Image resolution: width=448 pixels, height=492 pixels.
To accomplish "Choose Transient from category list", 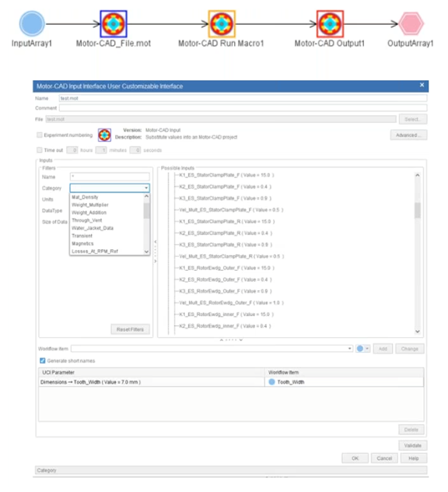I will (x=82, y=236).
